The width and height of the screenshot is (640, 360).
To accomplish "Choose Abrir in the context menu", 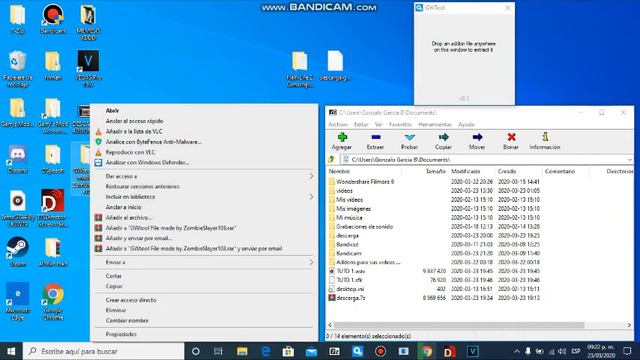I will pyautogui.click(x=204, y=111).
